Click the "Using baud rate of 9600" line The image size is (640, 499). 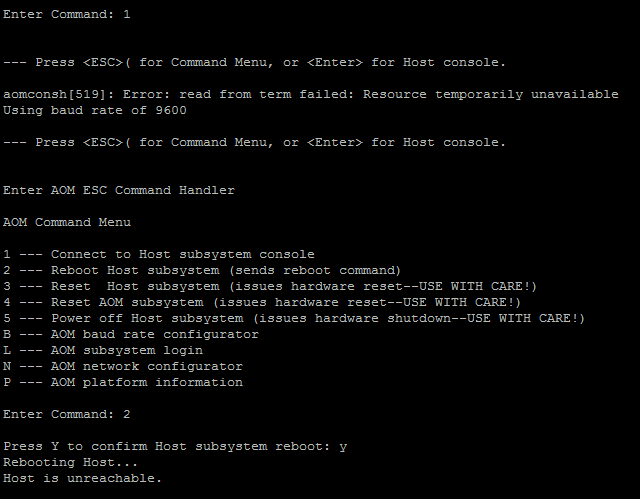click(x=95, y=110)
